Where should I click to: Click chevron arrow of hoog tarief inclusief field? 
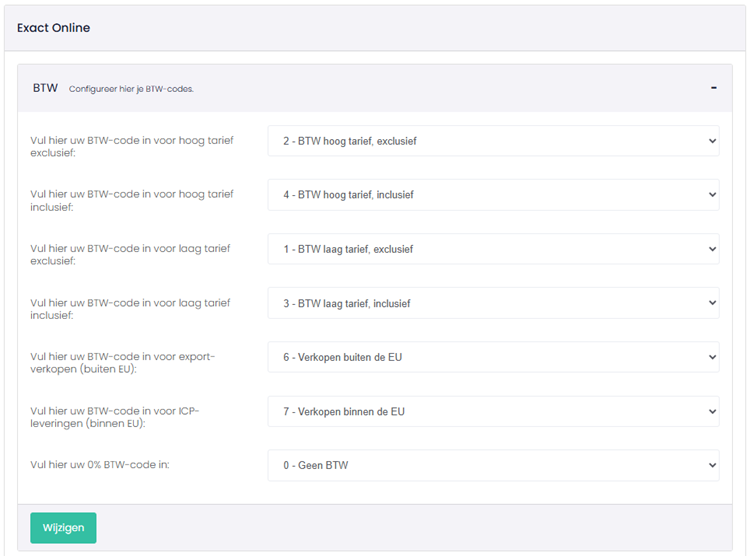click(712, 195)
